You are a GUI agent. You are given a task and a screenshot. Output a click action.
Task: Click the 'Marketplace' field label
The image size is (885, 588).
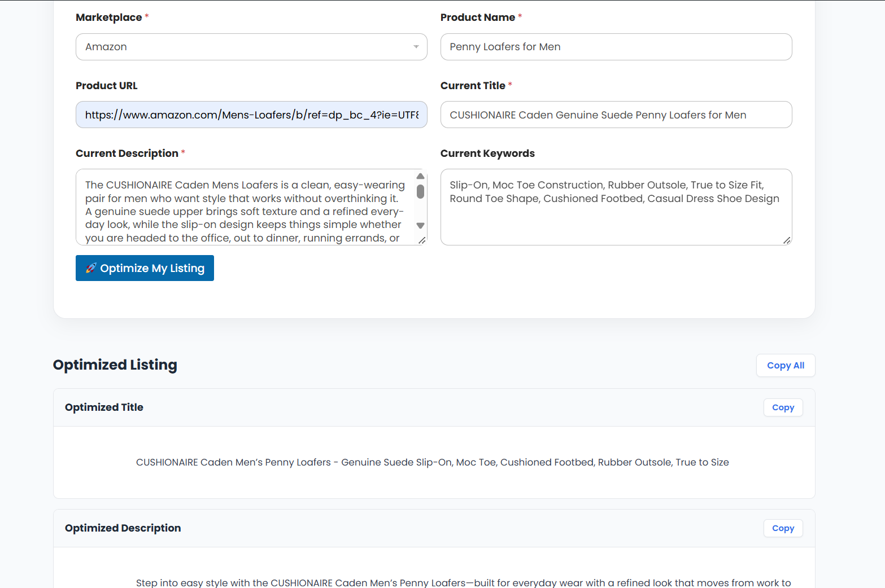tap(109, 17)
